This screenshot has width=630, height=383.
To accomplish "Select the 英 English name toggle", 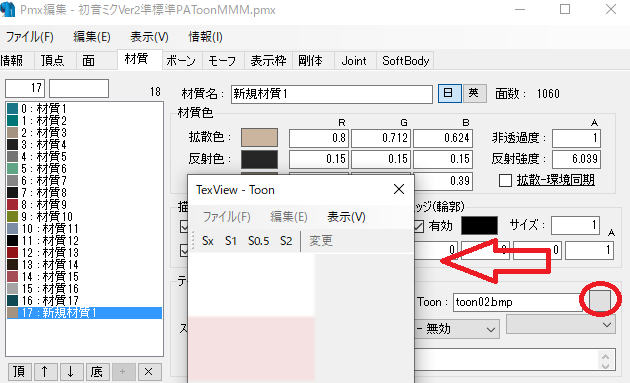I will pos(474,93).
